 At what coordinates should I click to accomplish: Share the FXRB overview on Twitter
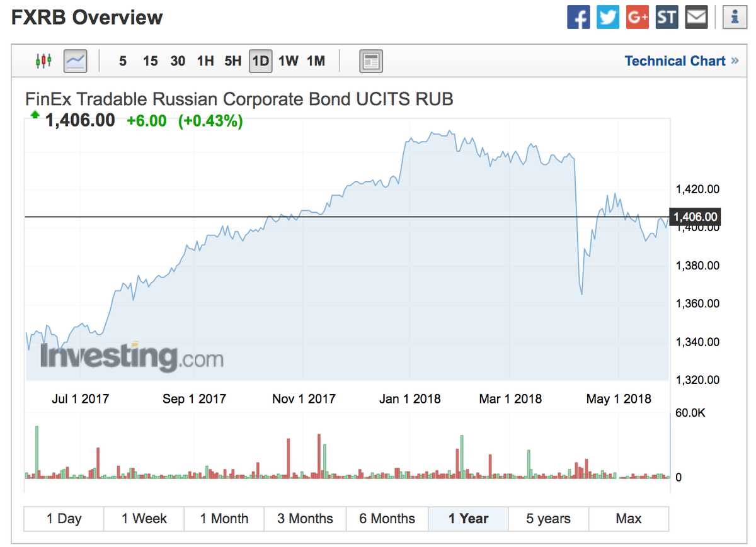(607, 17)
